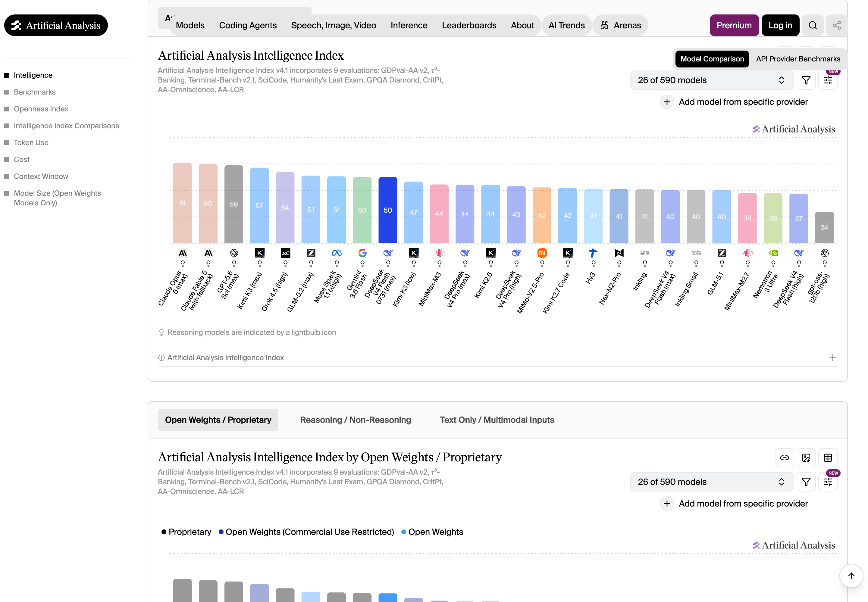Click the filter funnel icon in lower chart
This screenshot has width=868, height=602.
pos(806,482)
